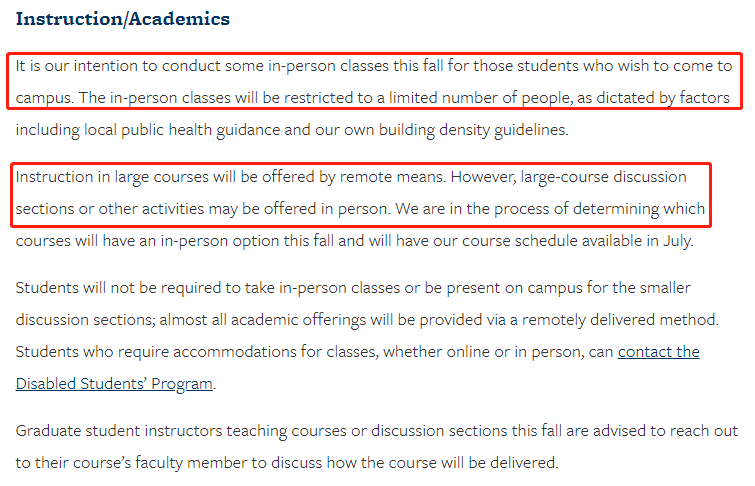
Task: Click the paragraph starting "Graduate student instructors"
Action: [x=377, y=447]
